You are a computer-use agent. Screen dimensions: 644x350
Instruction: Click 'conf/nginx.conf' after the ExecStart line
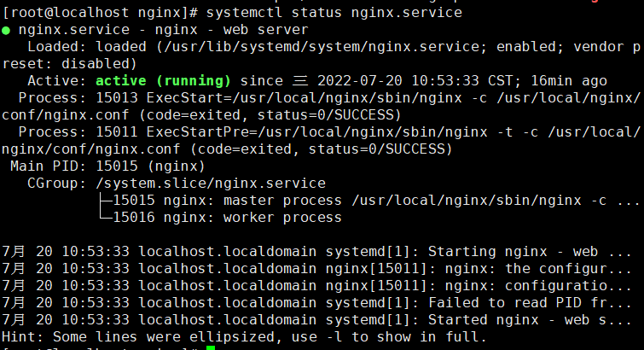pyautogui.click(x=66, y=115)
